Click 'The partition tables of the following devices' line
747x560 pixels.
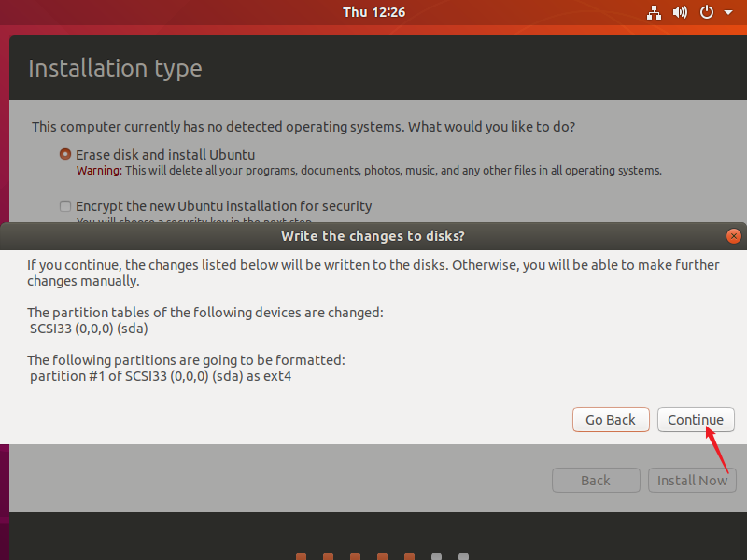[x=205, y=313]
